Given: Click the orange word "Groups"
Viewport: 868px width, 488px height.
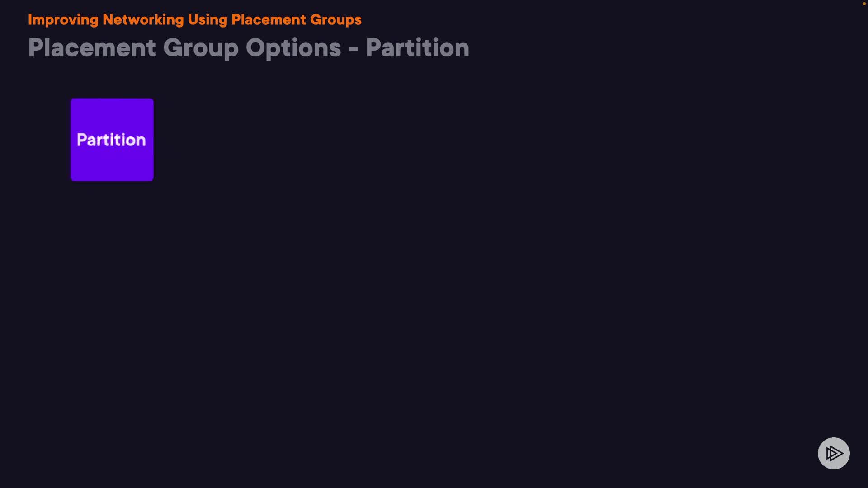Looking at the screenshot, I should (x=335, y=20).
